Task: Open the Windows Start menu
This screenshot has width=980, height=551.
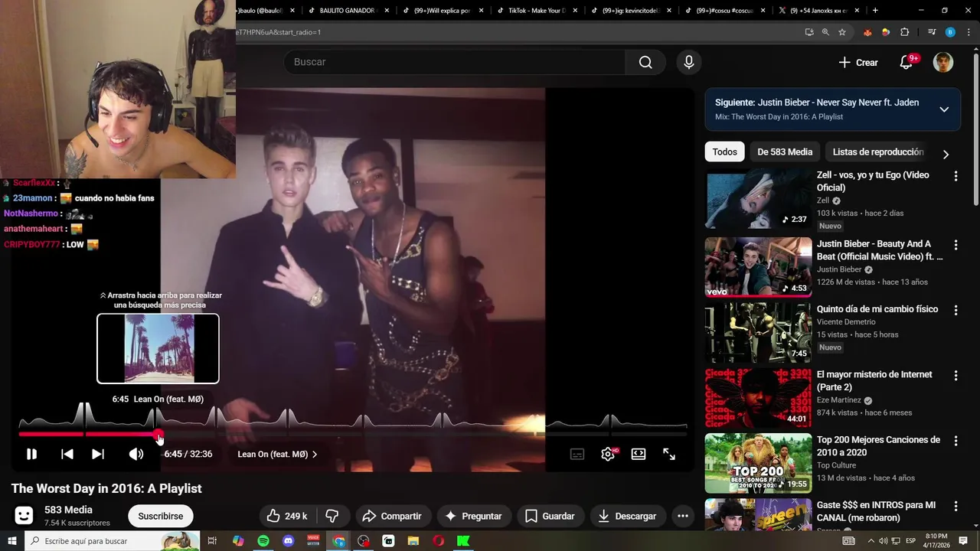Action: (x=12, y=541)
